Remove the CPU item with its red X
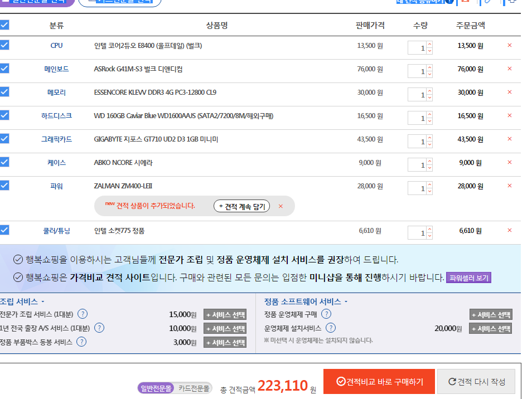 (x=509, y=46)
